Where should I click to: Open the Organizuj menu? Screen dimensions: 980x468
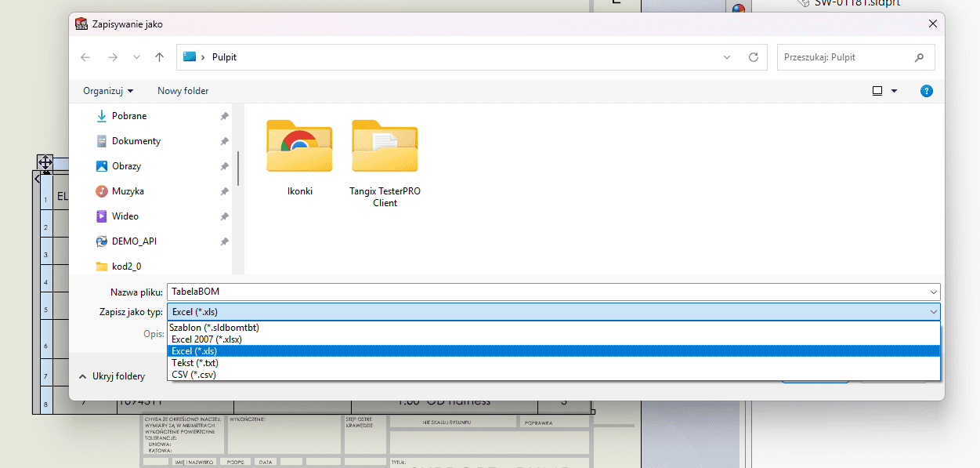point(108,91)
